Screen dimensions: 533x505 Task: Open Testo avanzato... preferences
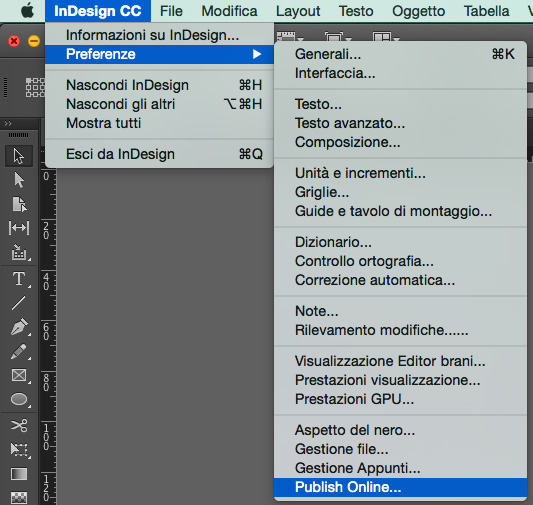(400, 123)
